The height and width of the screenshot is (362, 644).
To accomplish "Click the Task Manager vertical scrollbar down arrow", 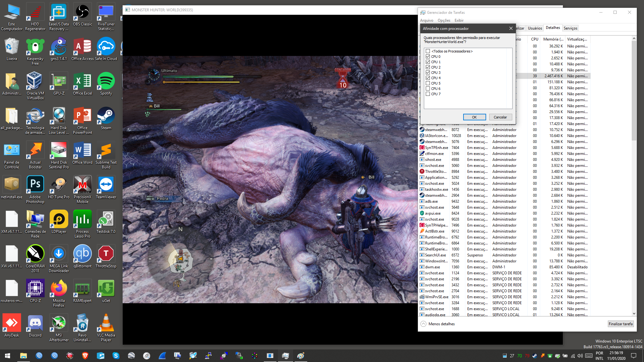I will 634,313.
